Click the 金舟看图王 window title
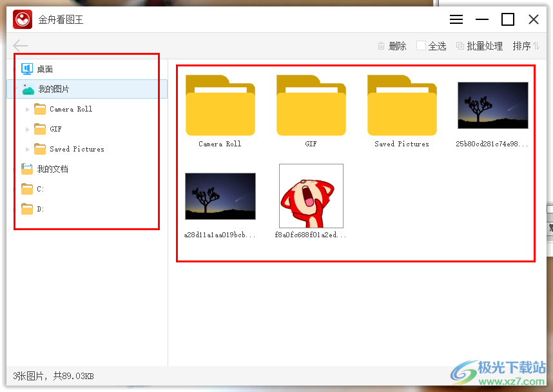 click(x=61, y=20)
